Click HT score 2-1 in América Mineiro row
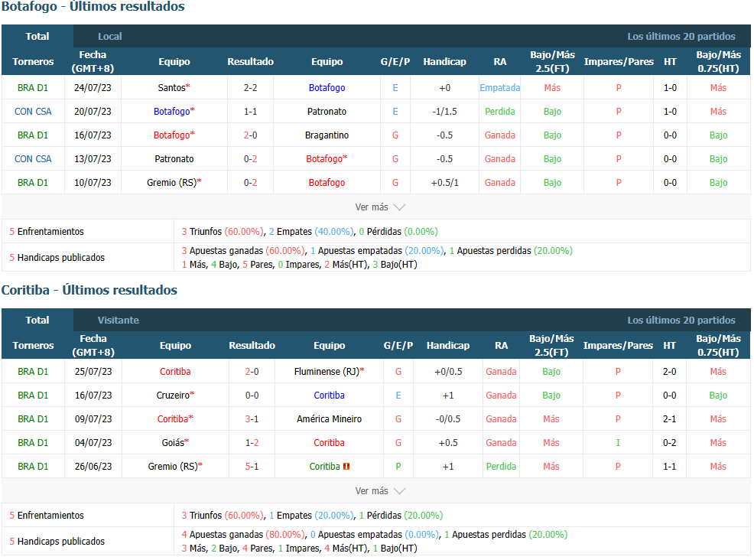The image size is (754, 560). 669,419
